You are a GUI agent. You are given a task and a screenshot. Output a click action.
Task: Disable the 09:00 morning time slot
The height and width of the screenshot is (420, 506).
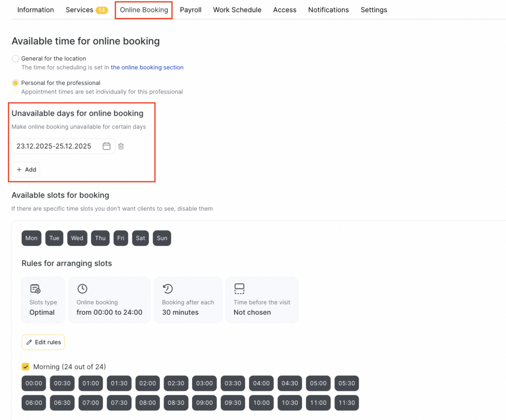205,403
